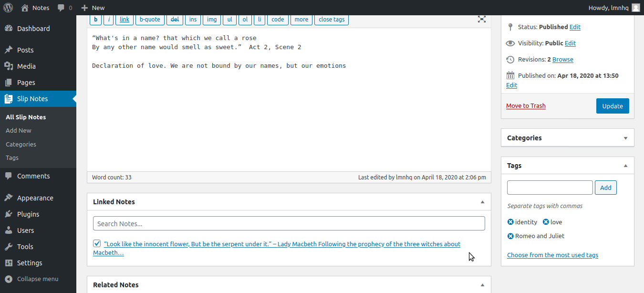Screen dimensions: 644x293
Task: Focus the Search Notes field
Action: point(289,223)
